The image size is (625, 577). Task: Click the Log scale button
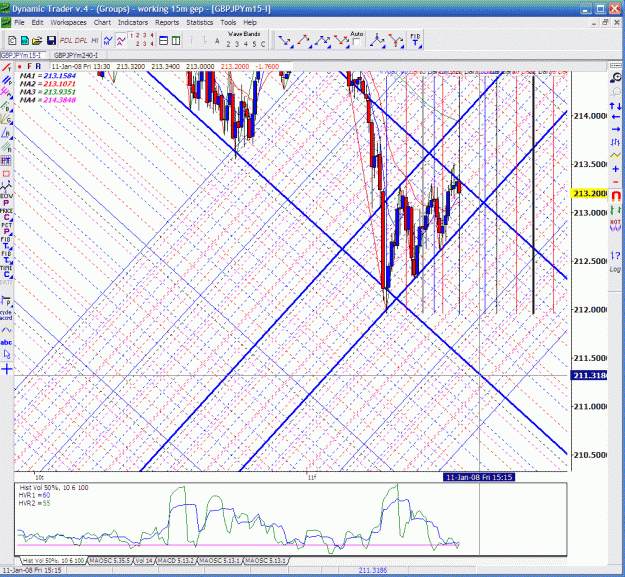coord(615,269)
